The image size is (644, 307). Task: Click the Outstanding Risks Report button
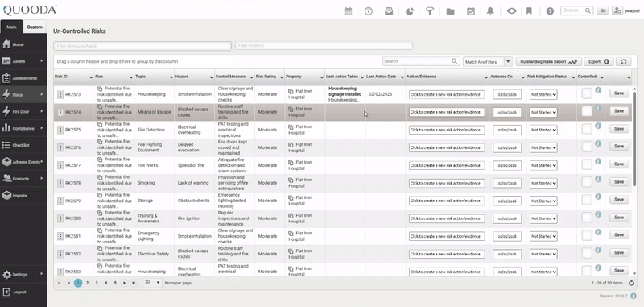click(549, 62)
